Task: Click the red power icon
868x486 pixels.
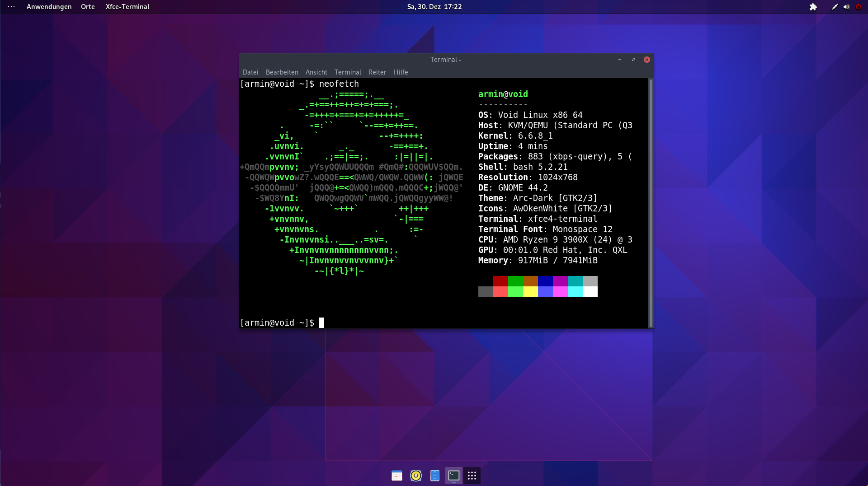Action: coord(858,7)
